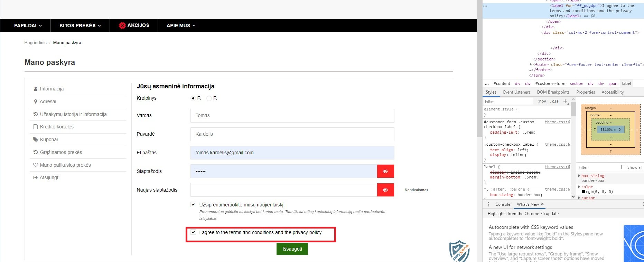
Task: Click the plus icon for new style rule
Action: tap(565, 101)
